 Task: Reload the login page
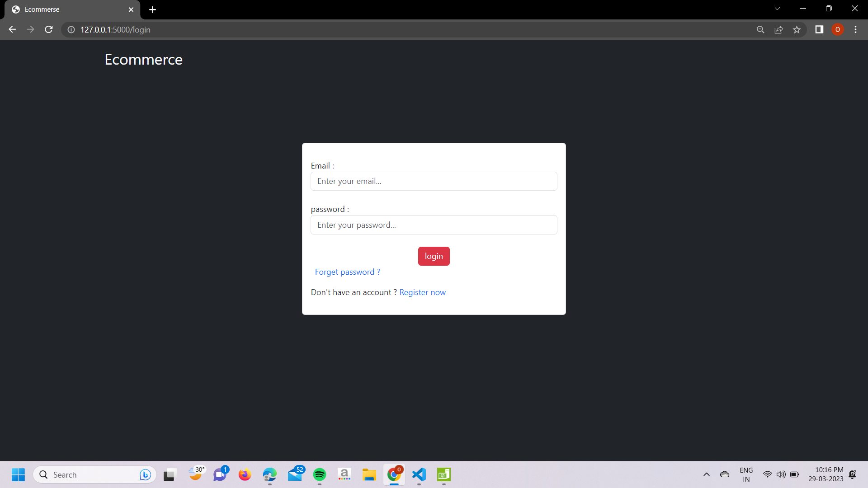tap(48, 29)
